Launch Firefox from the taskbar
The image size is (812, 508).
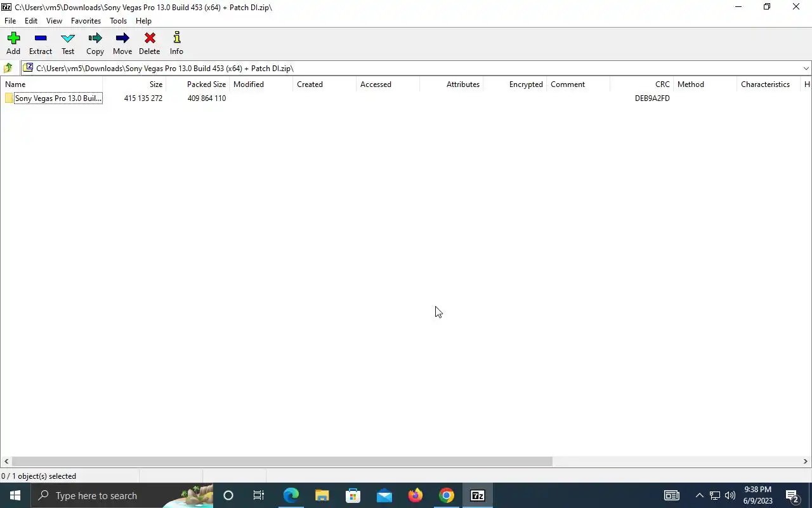tap(415, 495)
